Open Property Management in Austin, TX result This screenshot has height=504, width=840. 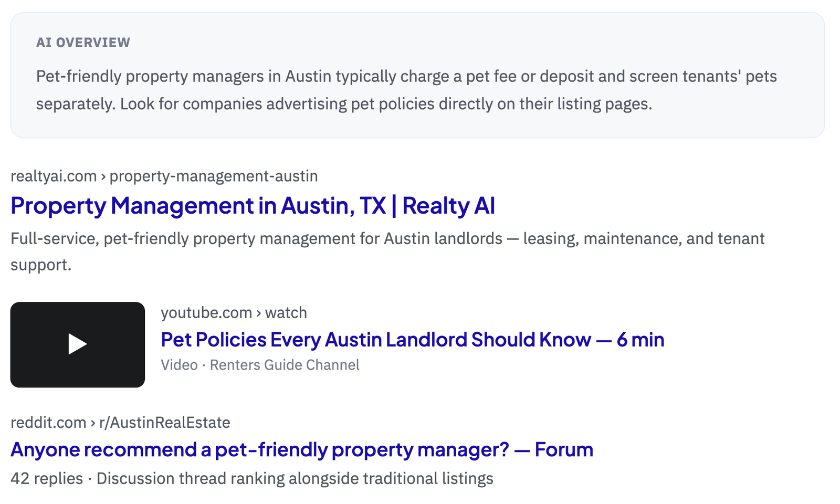(253, 206)
